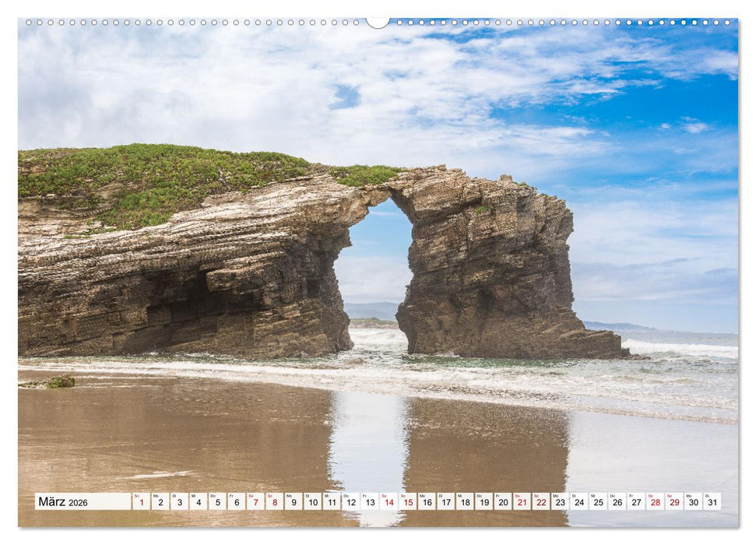
Task: Click date 17 on the calendar bar
Action: (x=445, y=501)
